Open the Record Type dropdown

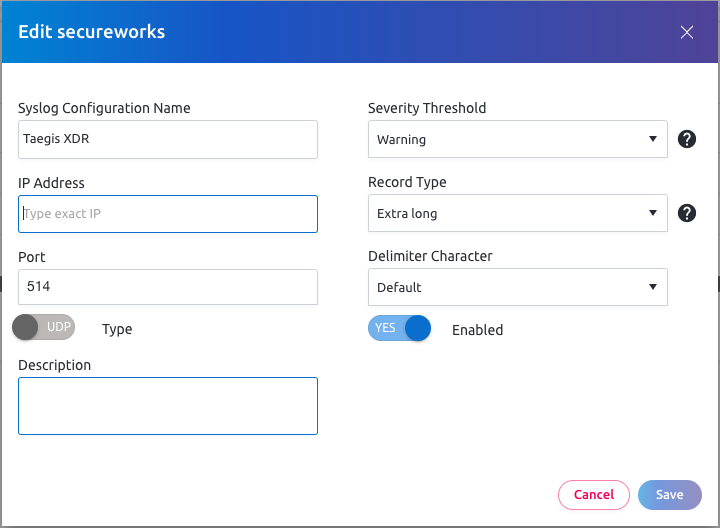pyautogui.click(x=518, y=213)
